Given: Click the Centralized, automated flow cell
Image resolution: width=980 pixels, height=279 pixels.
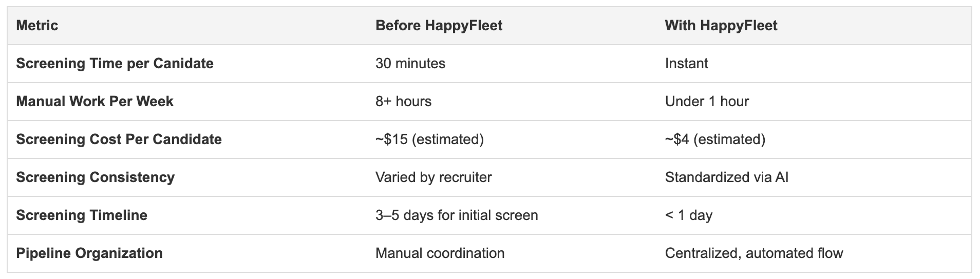Looking at the screenshot, I should 753,253.
